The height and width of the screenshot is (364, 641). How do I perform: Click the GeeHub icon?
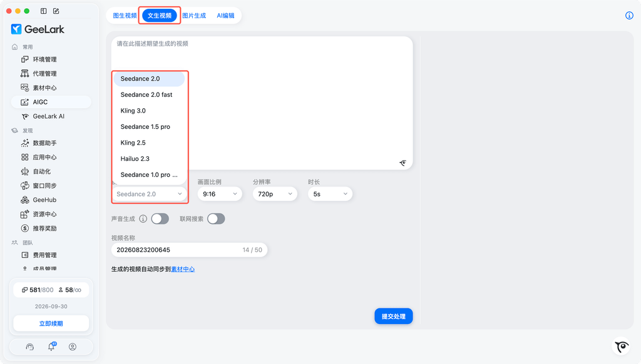[25, 200]
